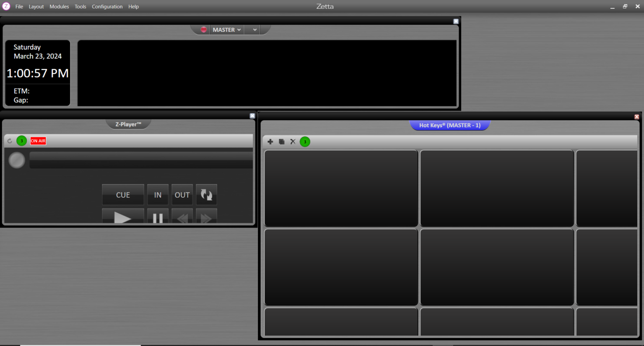This screenshot has height=346, width=644.
Task: Select the rewind control in Z-Player
Action: [182, 217]
